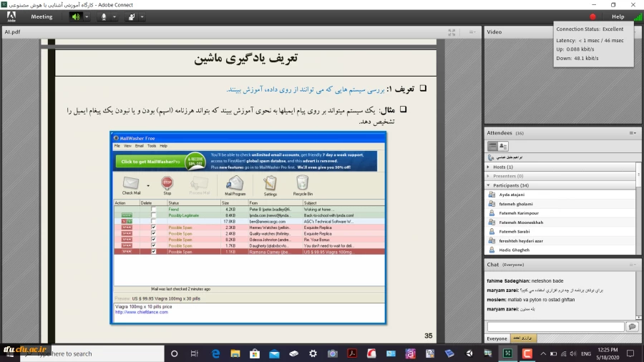Open Unity icon from taskbar
Image resolution: width=644 pixels, height=362 pixels.
click(x=469, y=353)
